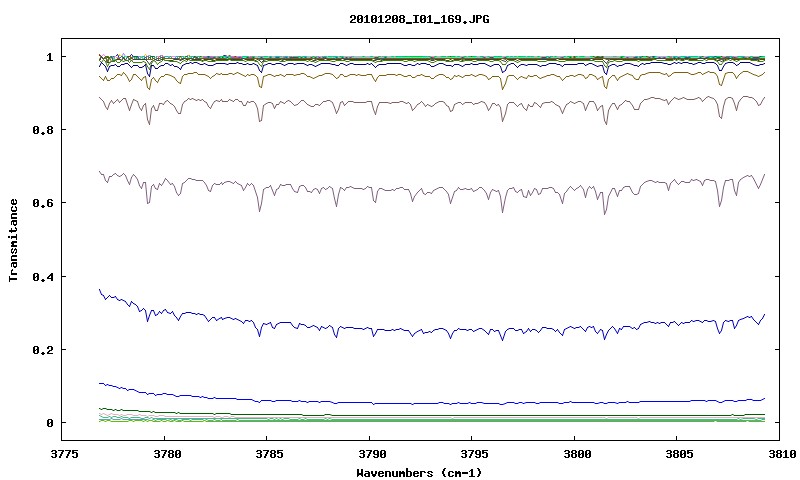This screenshot has height=480, width=800.
Task: Click the x-axis tick label 3790
Action: pos(372,454)
